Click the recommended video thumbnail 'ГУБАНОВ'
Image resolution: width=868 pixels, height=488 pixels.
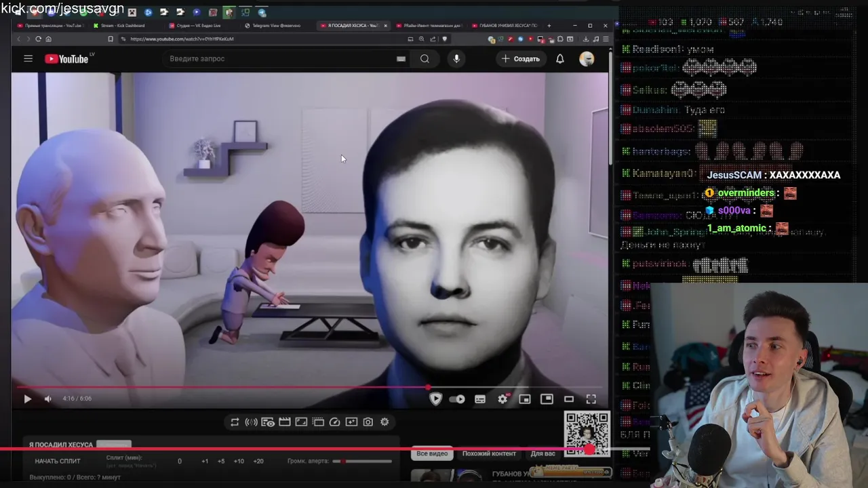(x=448, y=475)
